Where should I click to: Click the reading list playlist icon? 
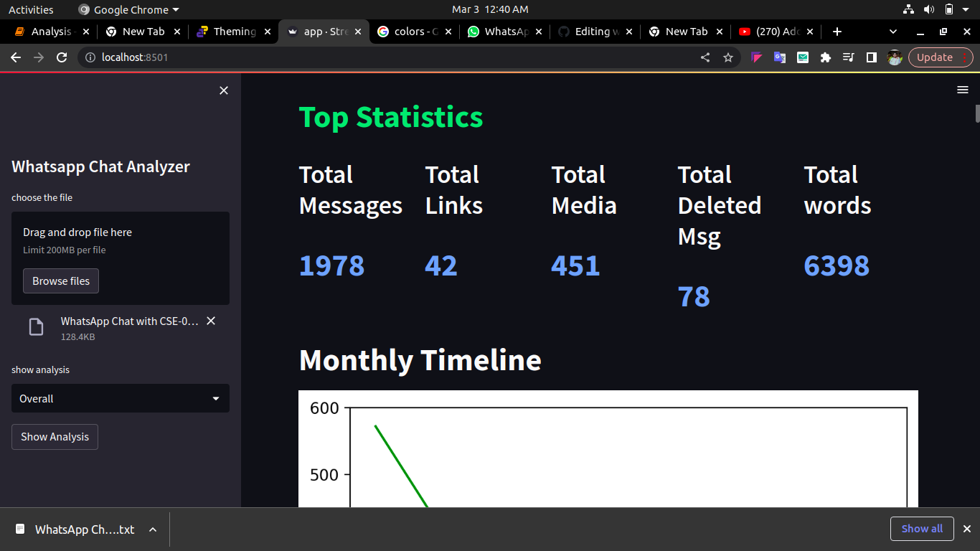coord(849,57)
